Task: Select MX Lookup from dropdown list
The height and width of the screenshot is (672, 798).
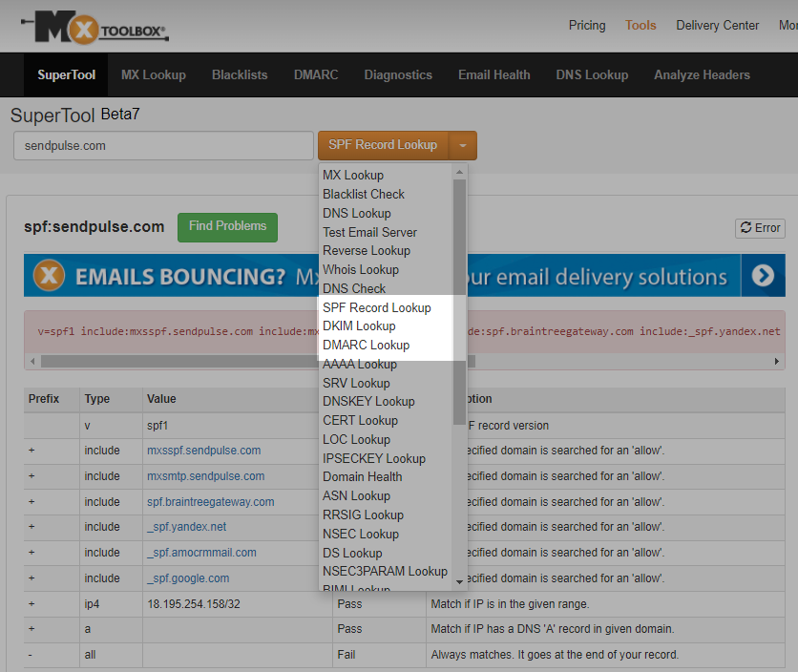Action: click(352, 175)
